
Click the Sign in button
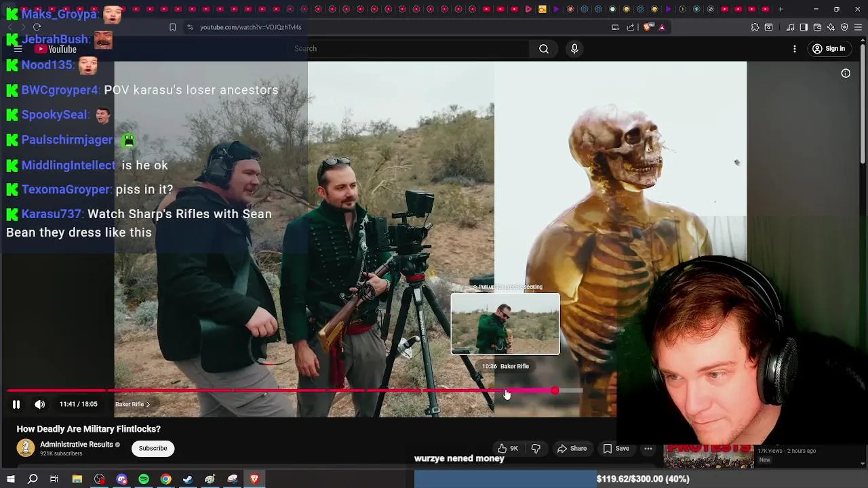tap(829, 49)
